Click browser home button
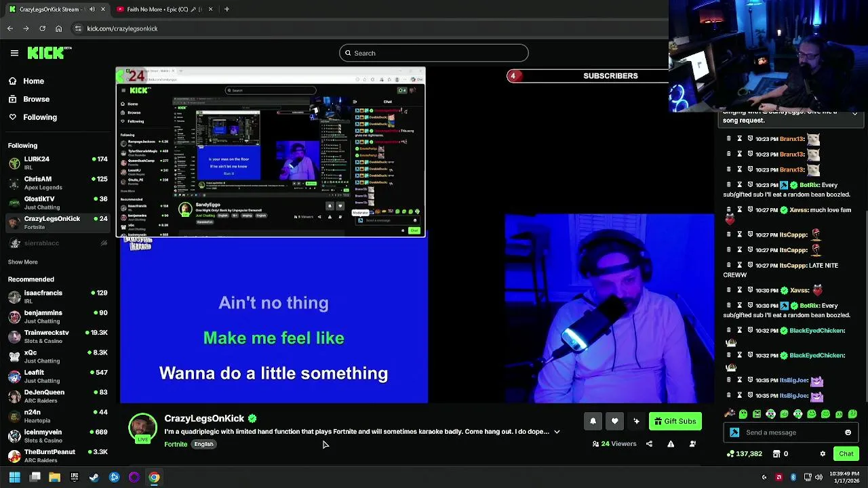Image resolution: width=868 pixels, height=488 pixels. pos(58,28)
